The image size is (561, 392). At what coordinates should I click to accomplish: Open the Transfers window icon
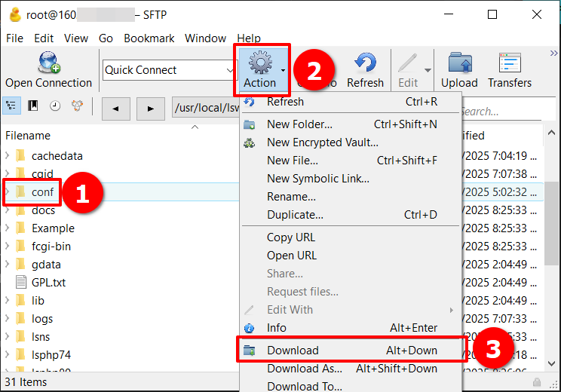coord(509,63)
